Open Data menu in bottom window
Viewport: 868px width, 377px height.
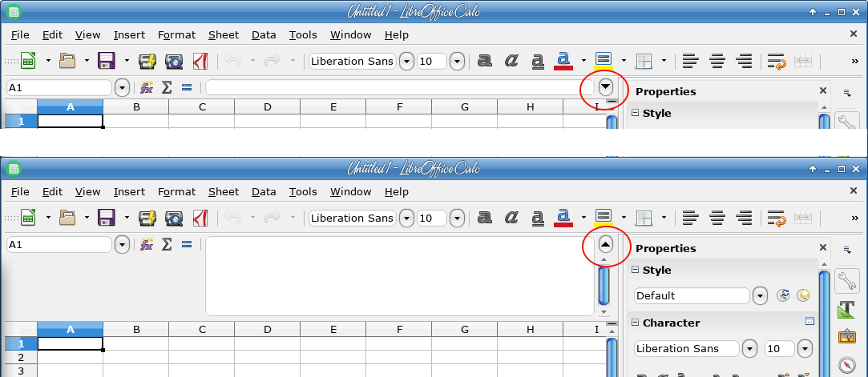tap(264, 192)
